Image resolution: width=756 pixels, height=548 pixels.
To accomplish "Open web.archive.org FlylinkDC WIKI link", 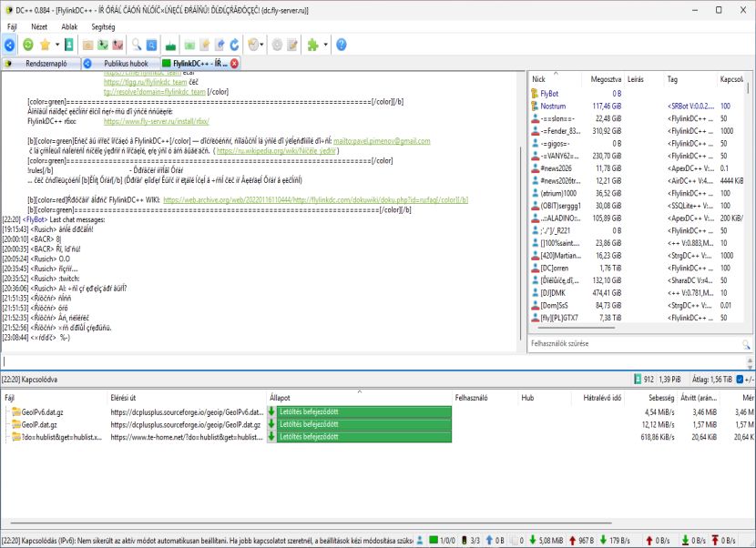I will [x=315, y=199].
